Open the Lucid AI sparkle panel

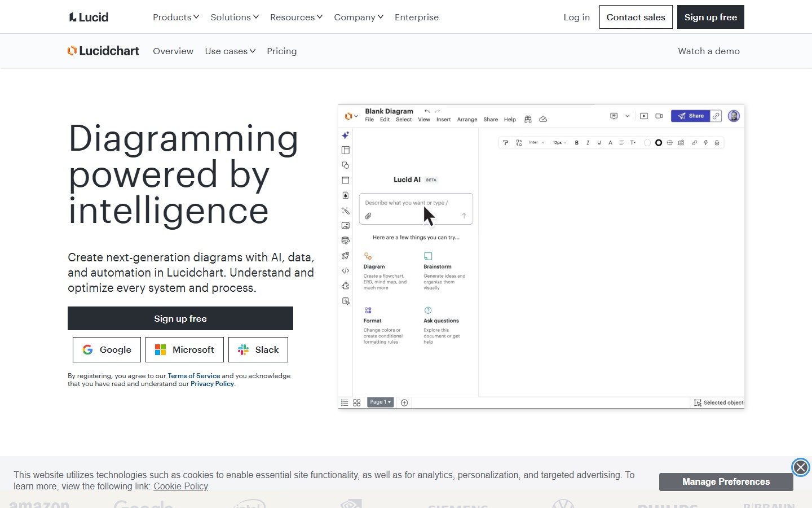click(x=346, y=135)
